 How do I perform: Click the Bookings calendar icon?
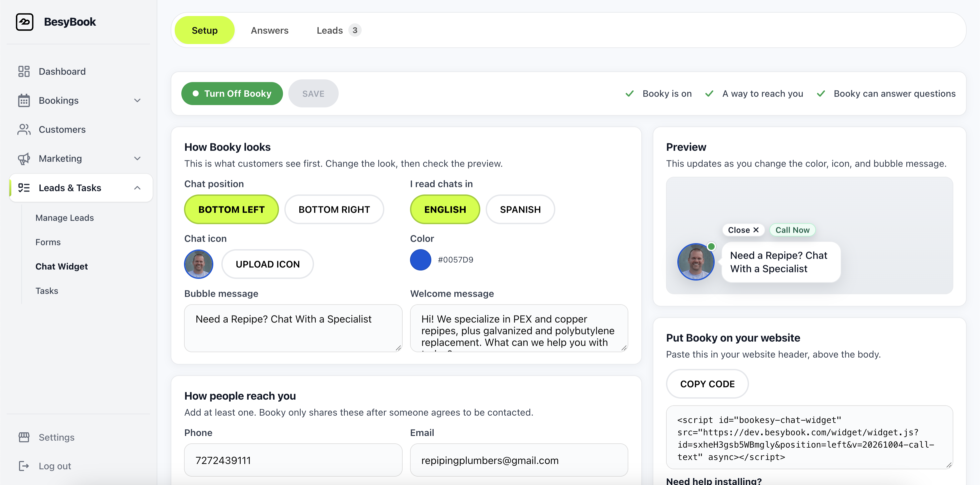click(24, 100)
